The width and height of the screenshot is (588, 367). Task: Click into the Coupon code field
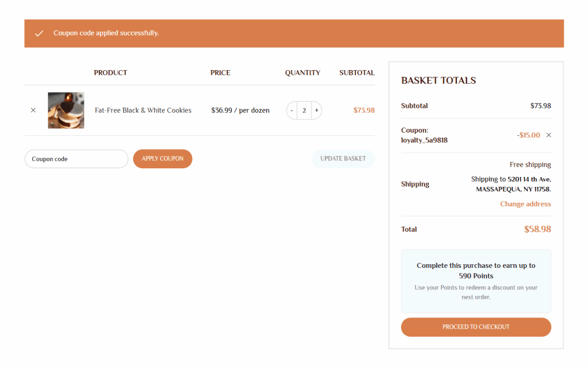76,159
